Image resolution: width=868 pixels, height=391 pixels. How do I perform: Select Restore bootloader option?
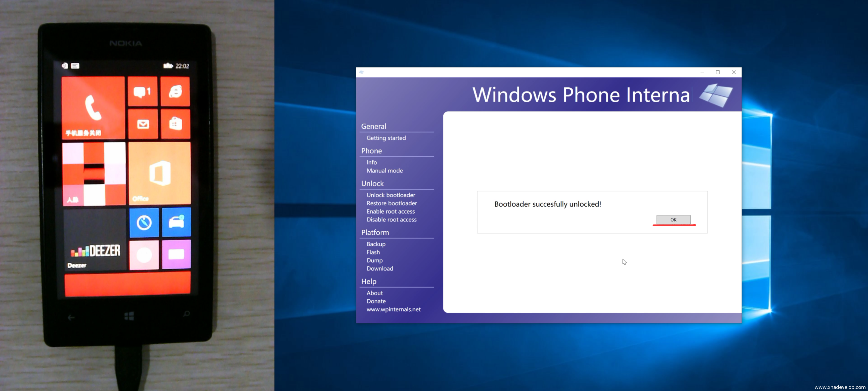tap(391, 203)
